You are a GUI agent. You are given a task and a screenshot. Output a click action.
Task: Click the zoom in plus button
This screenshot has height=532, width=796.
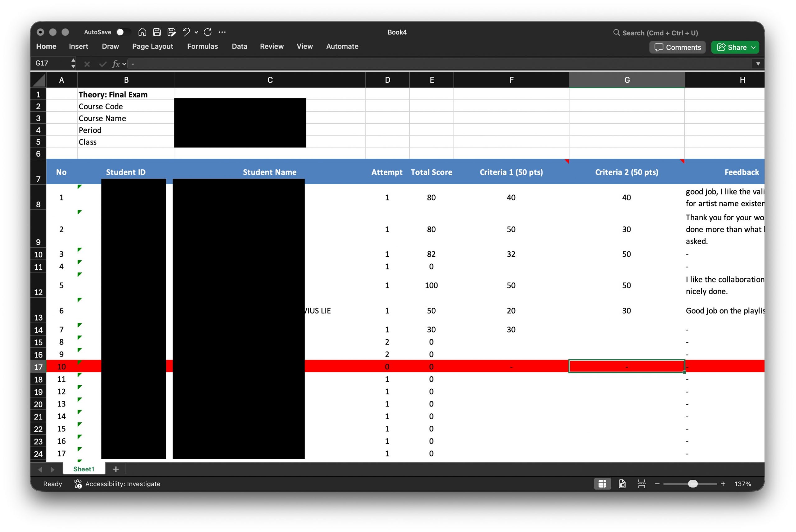[723, 484]
